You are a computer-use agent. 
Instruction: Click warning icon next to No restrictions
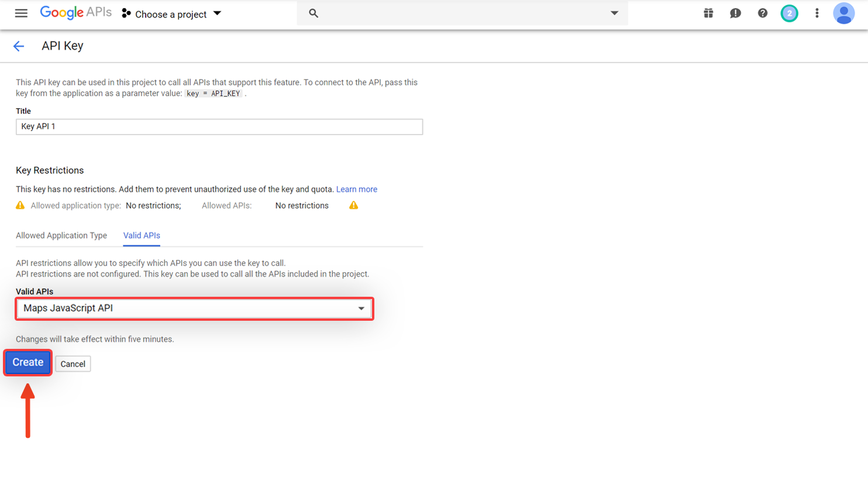point(354,205)
